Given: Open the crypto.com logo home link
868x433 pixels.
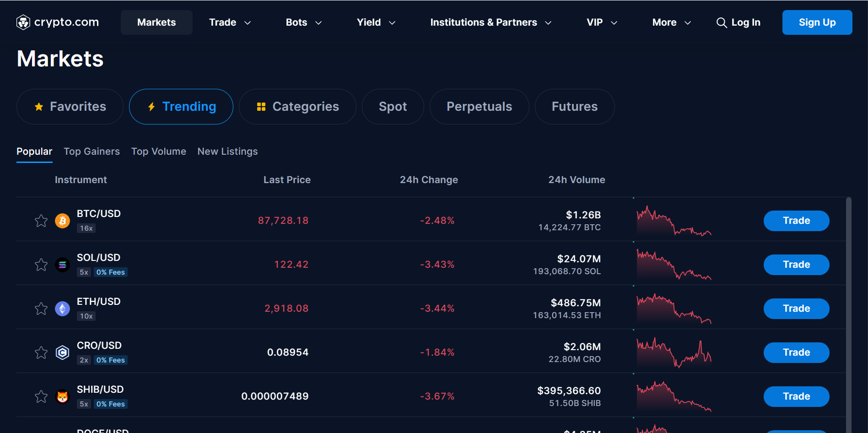Looking at the screenshot, I should 58,22.
